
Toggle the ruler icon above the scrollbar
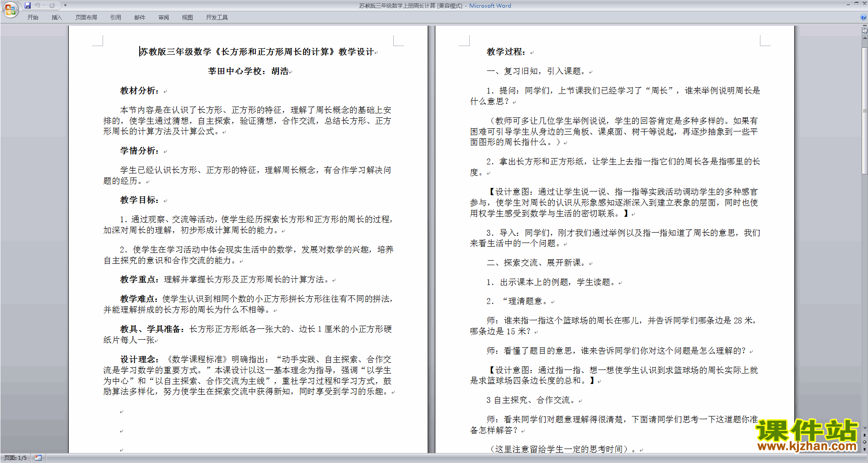pos(865,31)
